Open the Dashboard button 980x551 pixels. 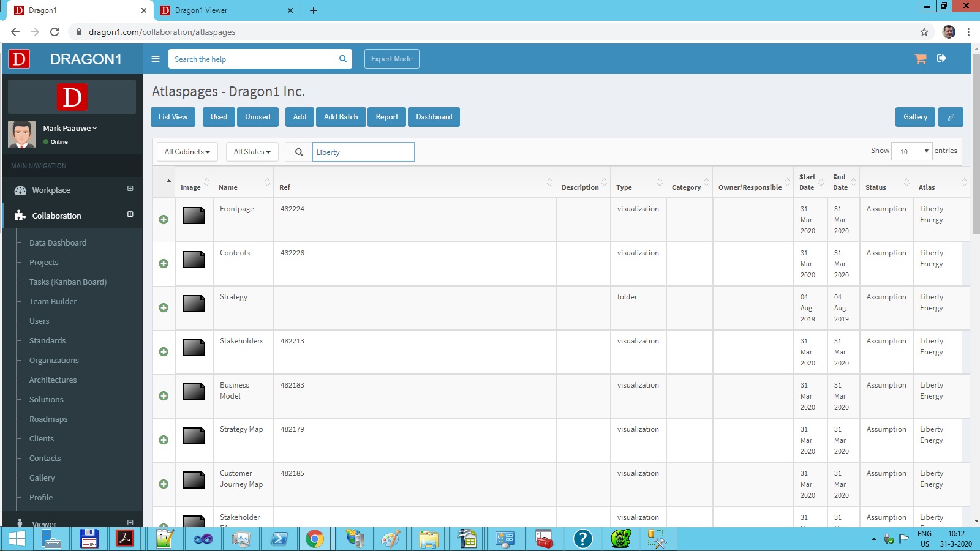434,117
